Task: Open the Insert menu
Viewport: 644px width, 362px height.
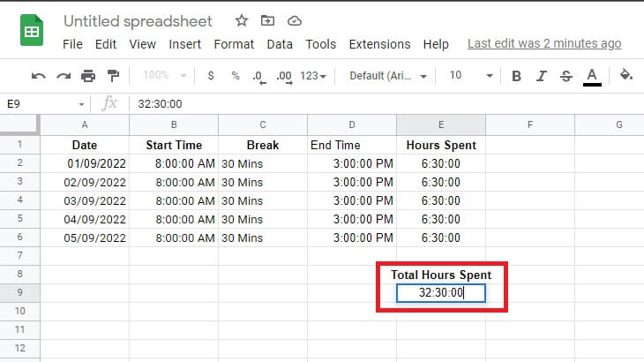Action: (x=185, y=44)
